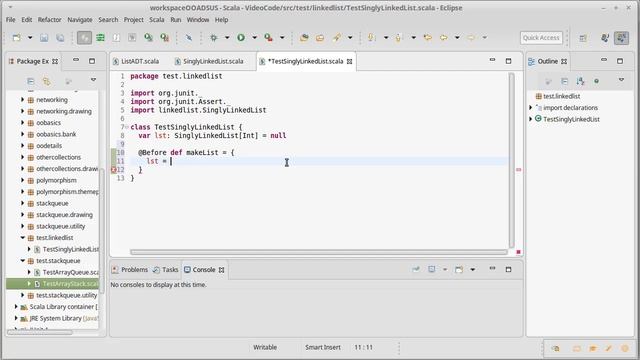Viewport: 640px width, 360px height.
Task: Open the Window menu
Action: (198, 20)
